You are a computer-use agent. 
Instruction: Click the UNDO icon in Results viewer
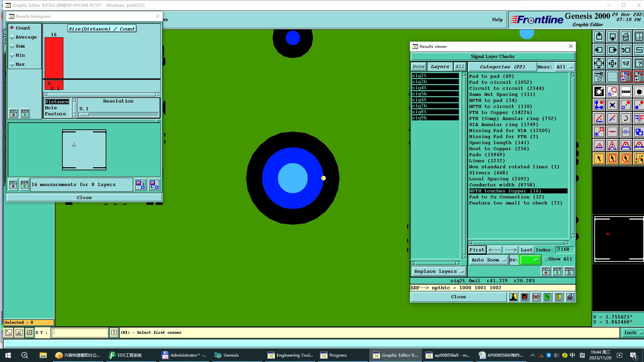pyautogui.click(x=569, y=271)
